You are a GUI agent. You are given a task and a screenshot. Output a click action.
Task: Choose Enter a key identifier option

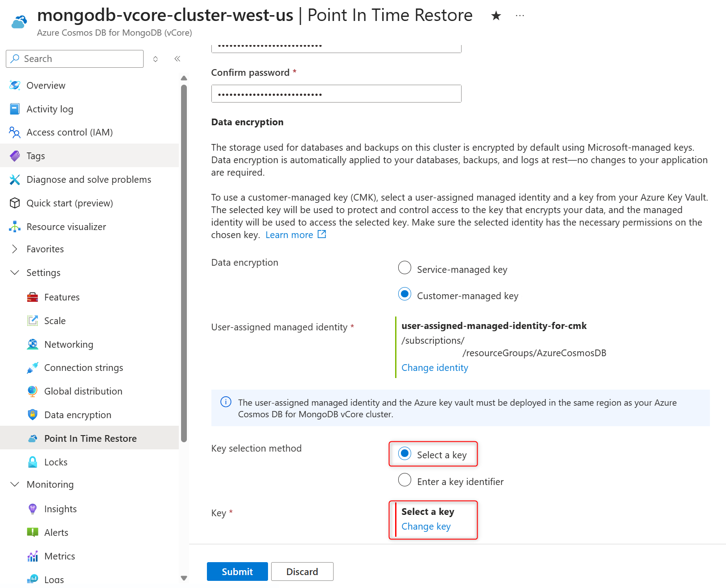404,480
